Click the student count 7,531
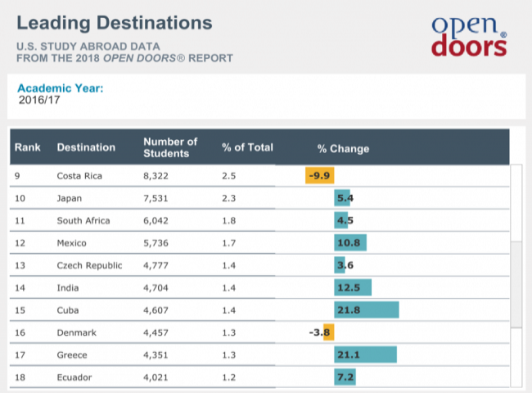The height and width of the screenshot is (393, 532). pos(156,198)
